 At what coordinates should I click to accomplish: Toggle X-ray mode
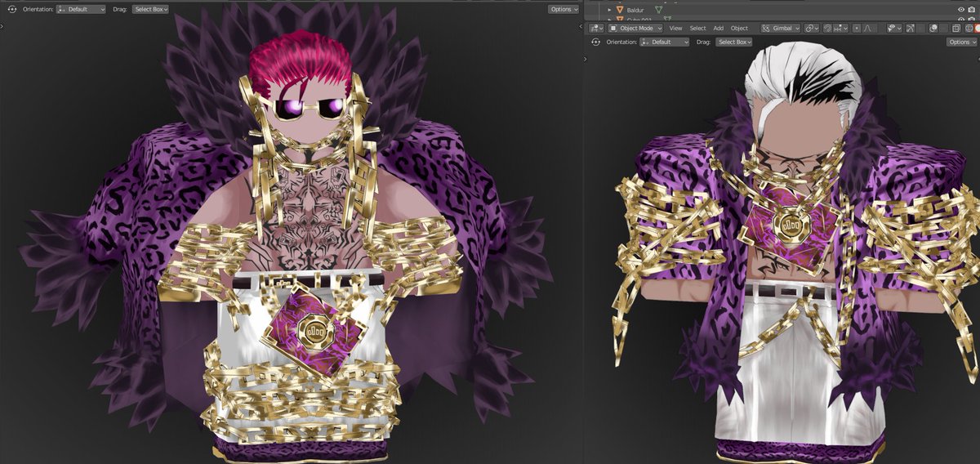click(x=955, y=28)
